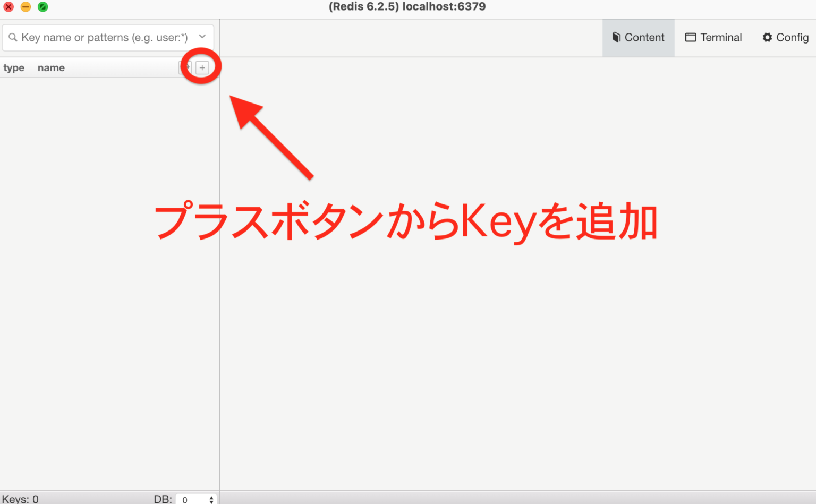816x504 pixels.
Task: Sort keys by the type column header
Action: tap(14, 67)
